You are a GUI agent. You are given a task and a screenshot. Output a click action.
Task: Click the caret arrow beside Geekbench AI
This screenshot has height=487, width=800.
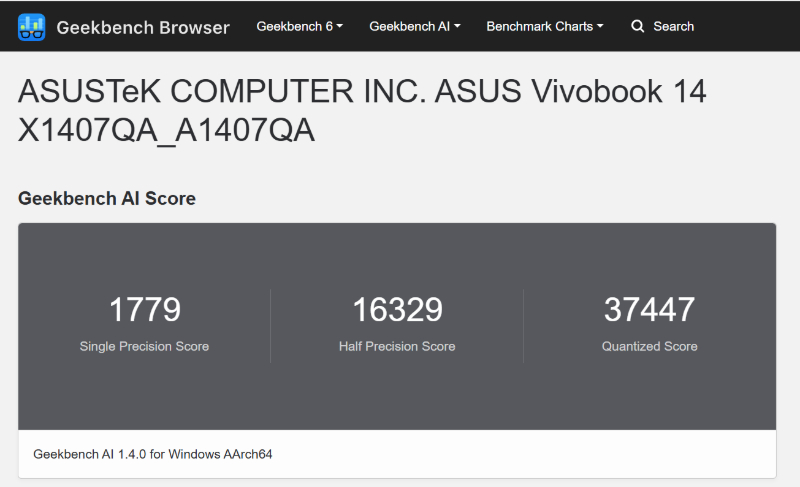[x=457, y=27]
